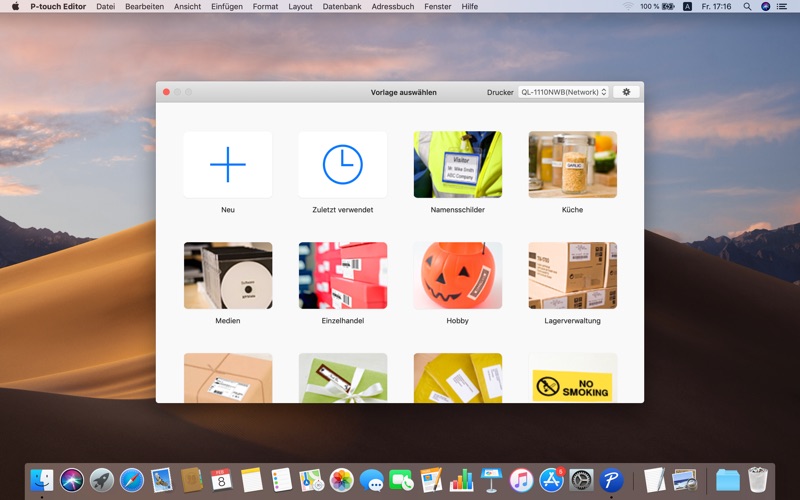
Task: Open the Bearbeiten menu
Action: (144, 6)
